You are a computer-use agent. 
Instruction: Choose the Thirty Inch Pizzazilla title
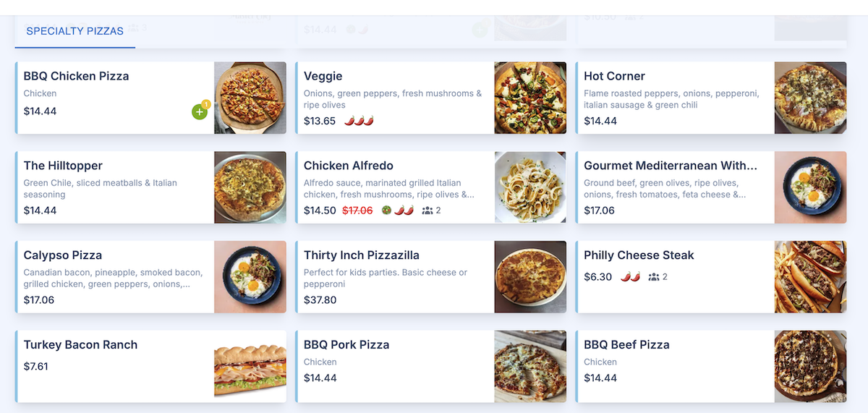pos(361,255)
